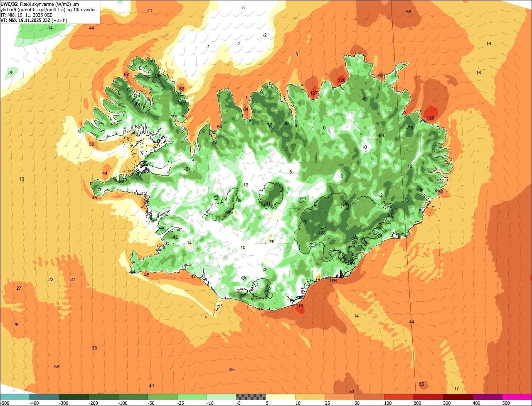Click the map value 58 over the sea at the top right
The width and height of the screenshot is (532, 406).
pyautogui.click(x=409, y=12)
